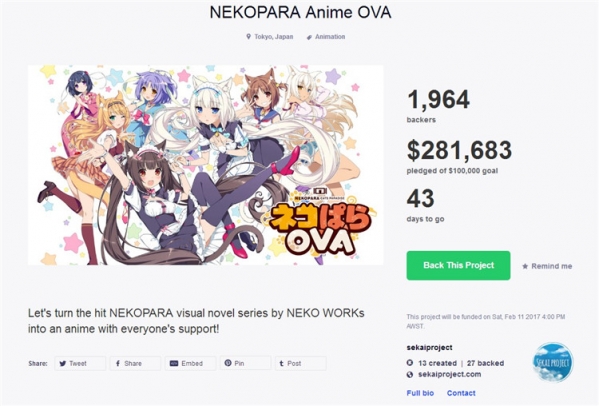Click the Sekai Project round avatar

pyautogui.click(x=552, y=362)
